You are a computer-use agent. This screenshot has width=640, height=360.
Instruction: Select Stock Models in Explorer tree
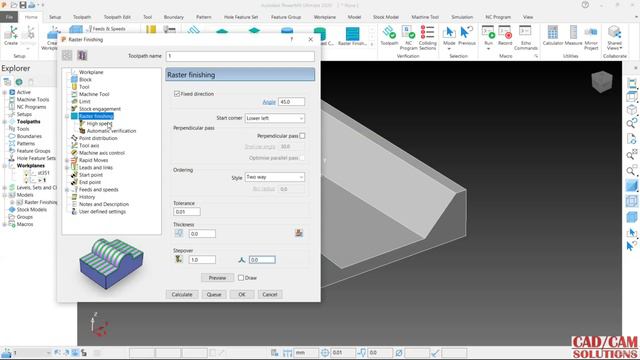(31, 210)
